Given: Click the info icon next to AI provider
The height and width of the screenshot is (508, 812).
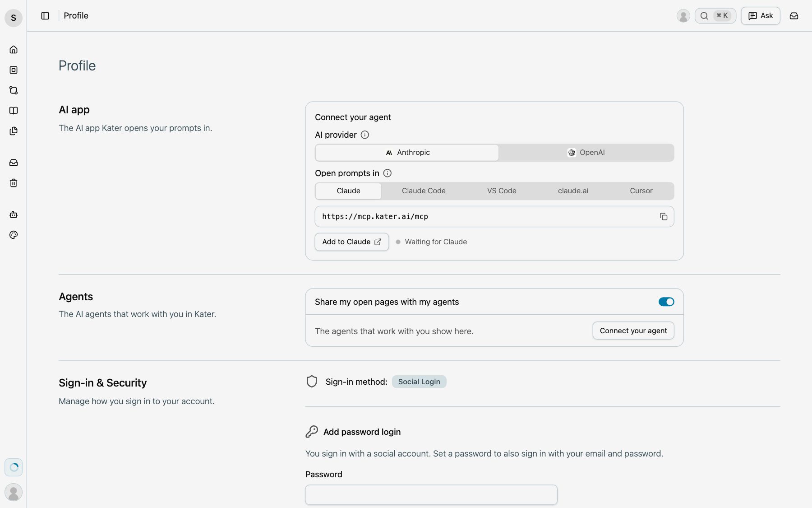Looking at the screenshot, I should pyautogui.click(x=365, y=135).
